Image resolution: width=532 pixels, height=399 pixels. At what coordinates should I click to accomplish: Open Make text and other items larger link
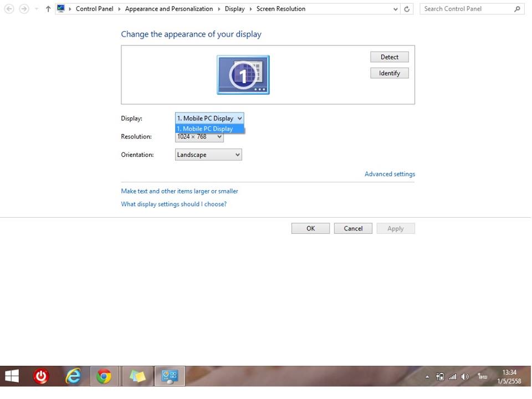tap(180, 191)
